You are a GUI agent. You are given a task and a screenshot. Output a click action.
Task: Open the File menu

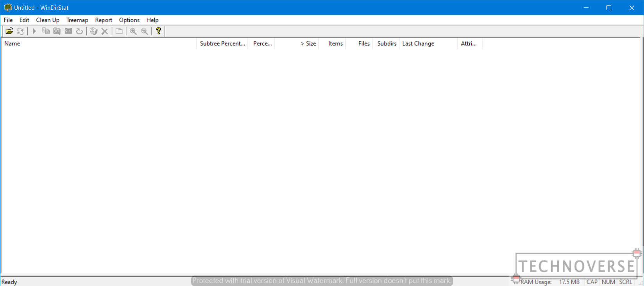pos(8,20)
